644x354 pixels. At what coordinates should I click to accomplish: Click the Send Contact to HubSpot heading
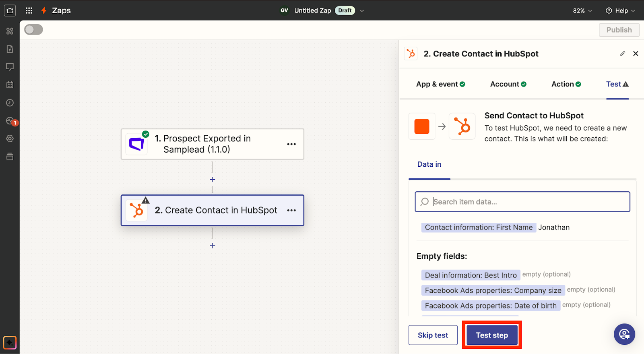pos(534,116)
